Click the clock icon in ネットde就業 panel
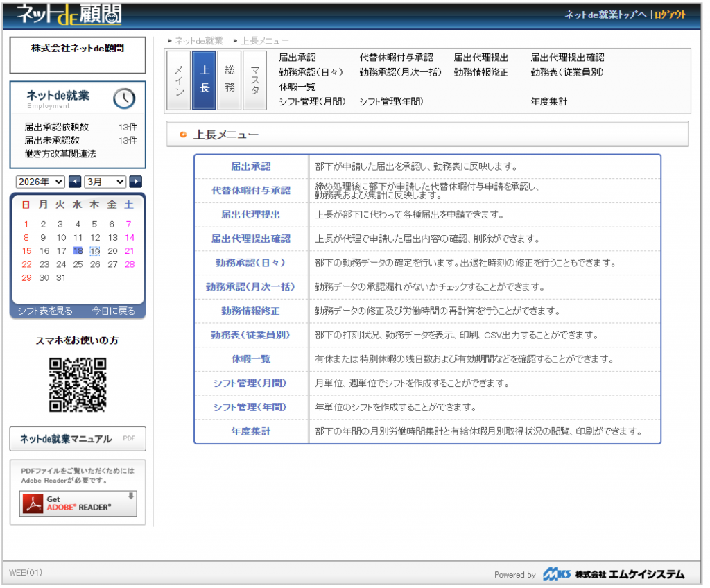The width and height of the screenshot is (710, 588). tap(124, 98)
